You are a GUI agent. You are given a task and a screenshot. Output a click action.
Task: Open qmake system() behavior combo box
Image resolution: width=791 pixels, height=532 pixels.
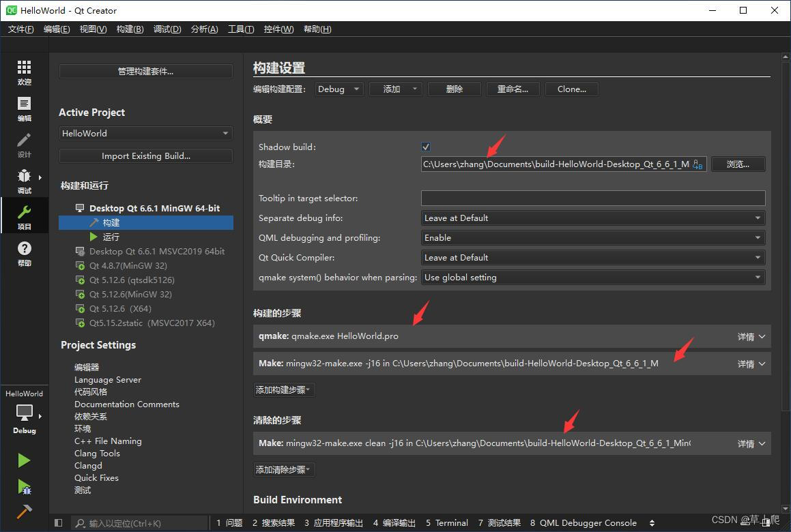point(593,278)
